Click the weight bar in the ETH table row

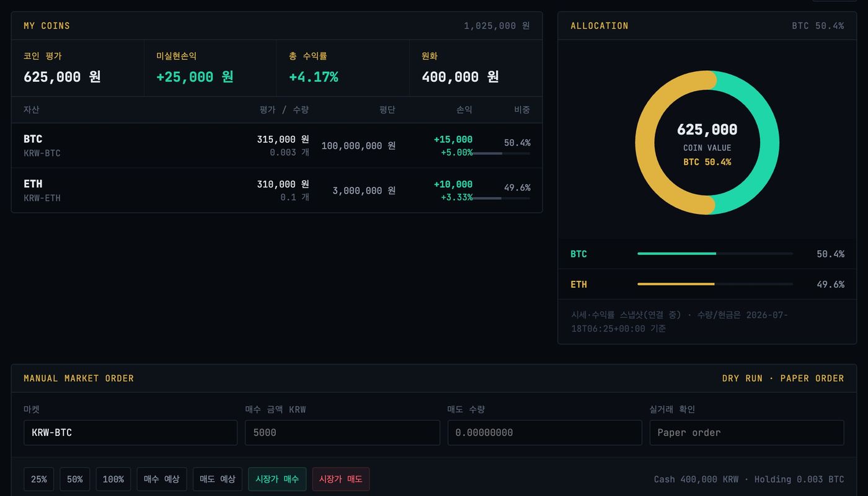501,198
